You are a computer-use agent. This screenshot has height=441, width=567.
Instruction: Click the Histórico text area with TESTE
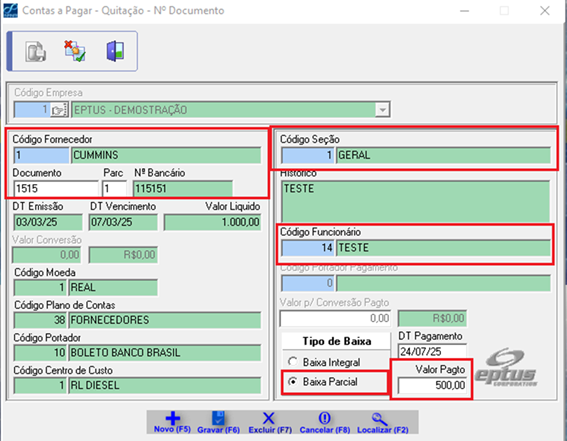point(415,201)
